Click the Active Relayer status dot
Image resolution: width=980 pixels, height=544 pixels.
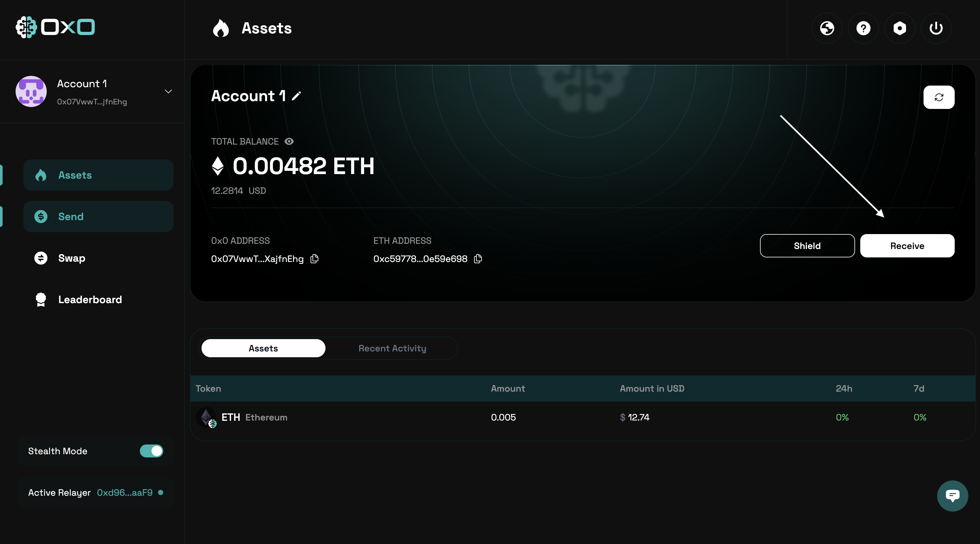tap(161, 493)
